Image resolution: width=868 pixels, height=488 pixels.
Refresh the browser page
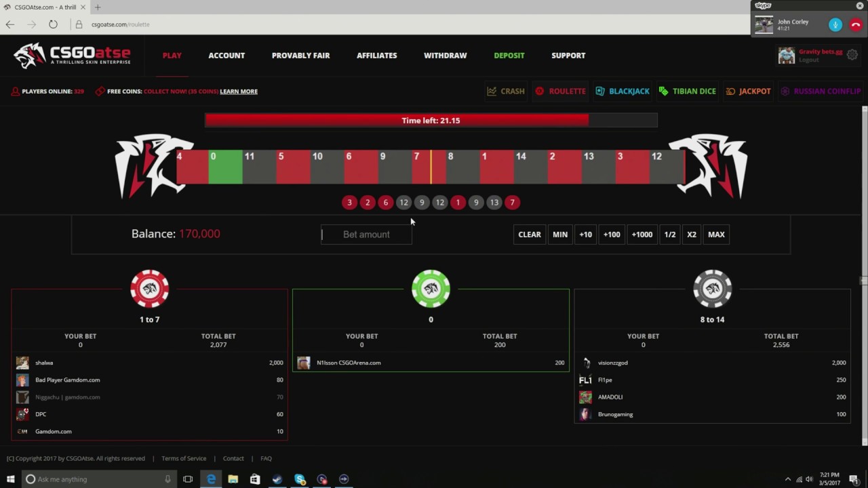(x=53, y=24)
